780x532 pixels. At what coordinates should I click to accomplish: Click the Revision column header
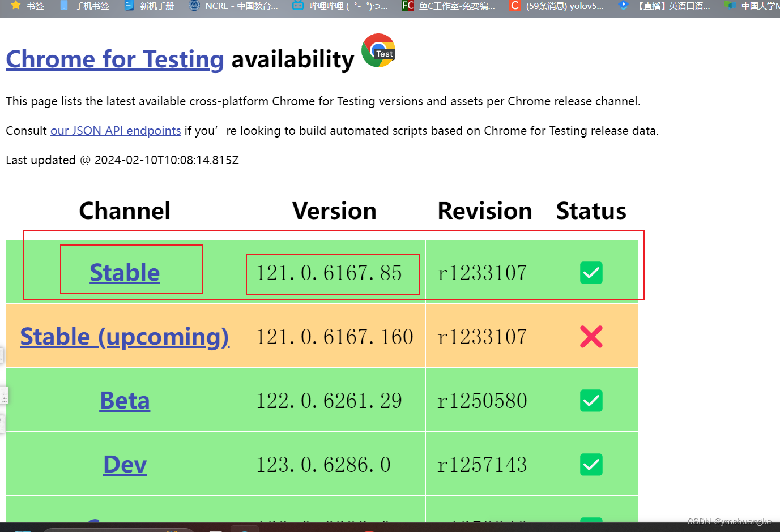(x=485, y=211)
